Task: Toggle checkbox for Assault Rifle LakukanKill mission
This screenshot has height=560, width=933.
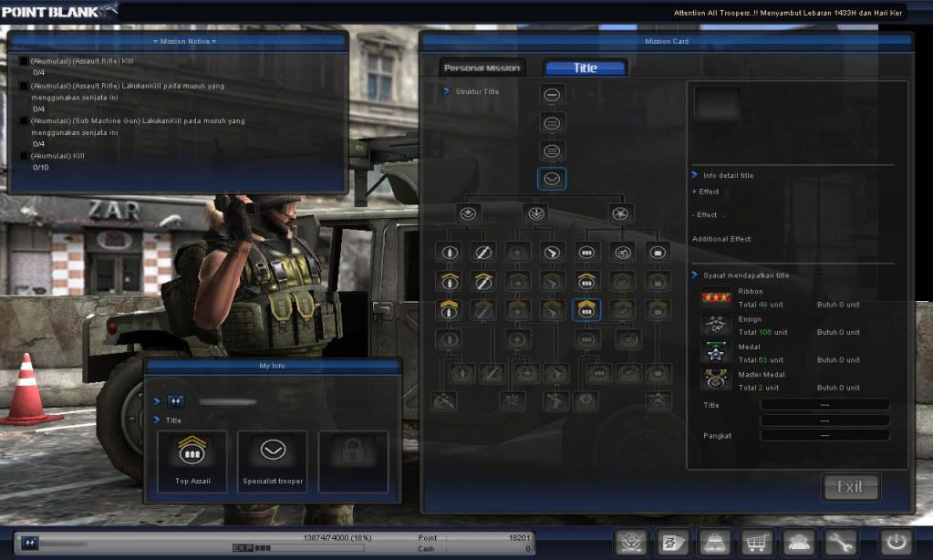Action: tap(24, 86)
